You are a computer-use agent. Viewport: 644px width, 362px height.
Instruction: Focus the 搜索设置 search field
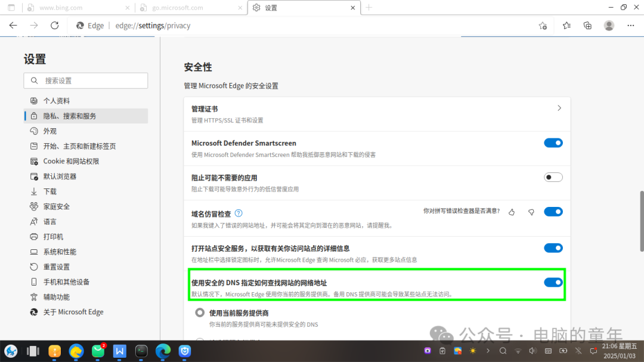click(x=86, y=81)
